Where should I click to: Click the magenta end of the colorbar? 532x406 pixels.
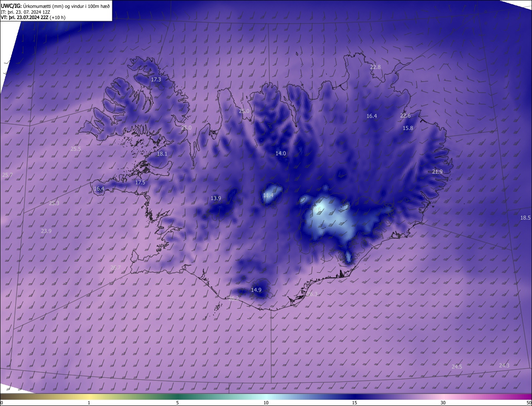[x=525, y=396]
